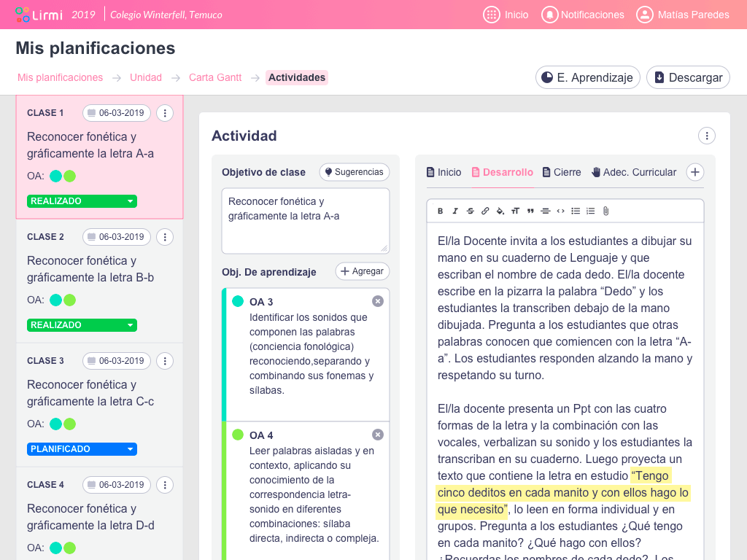Screen dimensions: 747x560
Task: Go to the Mis planificaciones breadcrumb
Action: (60, 77)
